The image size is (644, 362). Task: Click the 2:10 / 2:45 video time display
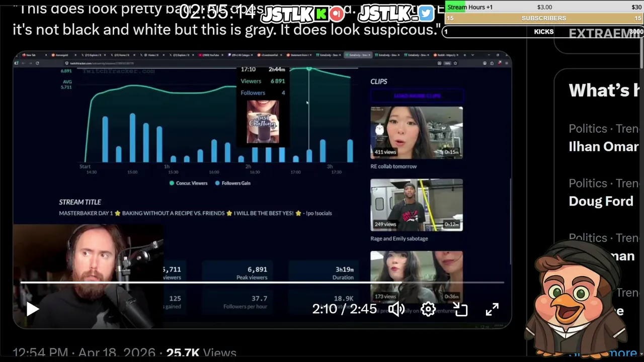click(345, 309)
